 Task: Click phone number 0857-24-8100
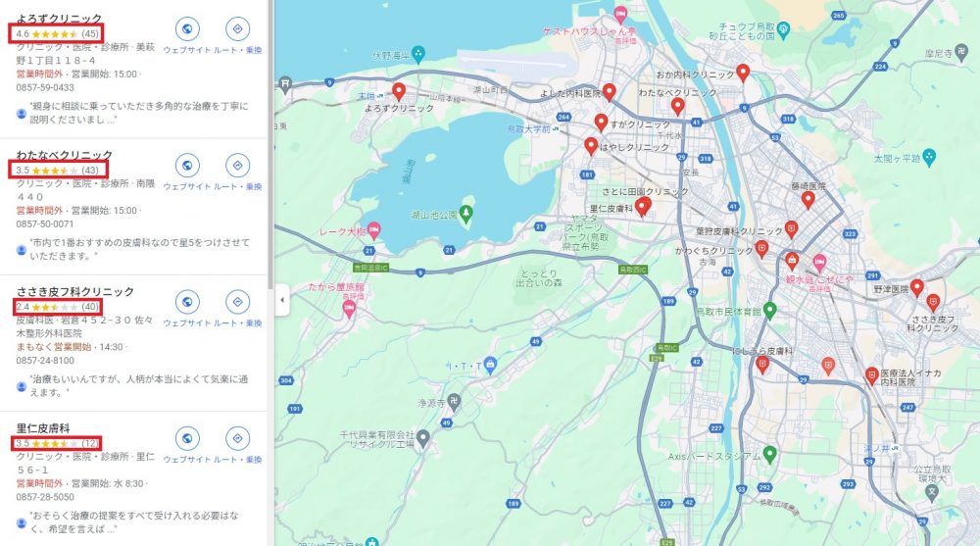45,361
